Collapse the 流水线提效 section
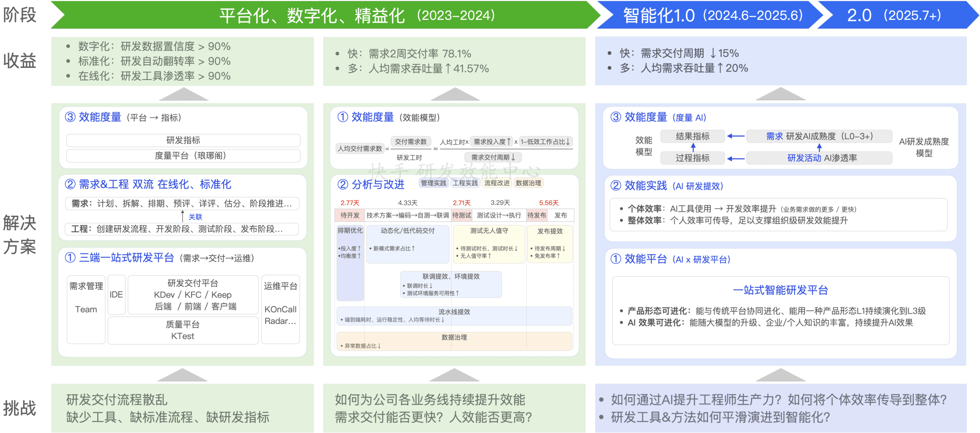Viewport: 980px width, 433px height. point(454,312)
